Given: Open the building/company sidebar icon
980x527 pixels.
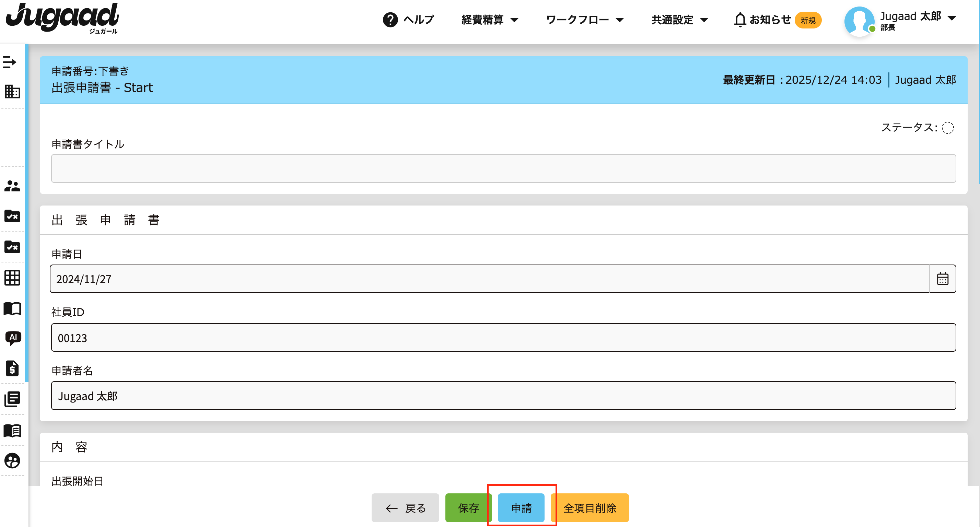Looking at the screenshot, I should [x=12, y=92].
